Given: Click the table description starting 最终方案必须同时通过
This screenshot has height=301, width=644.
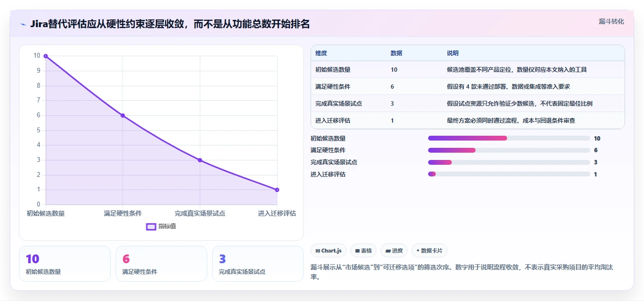Looking at the screenshot, I should [x=511, y=120].
